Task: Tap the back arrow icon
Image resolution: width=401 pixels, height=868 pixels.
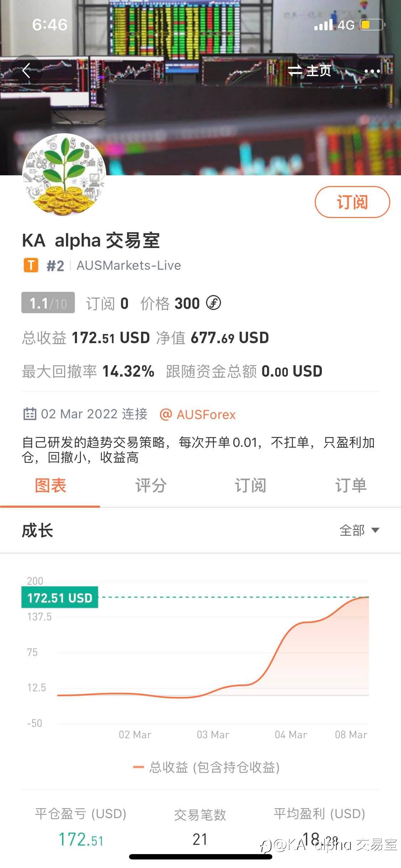Action: 26,71
